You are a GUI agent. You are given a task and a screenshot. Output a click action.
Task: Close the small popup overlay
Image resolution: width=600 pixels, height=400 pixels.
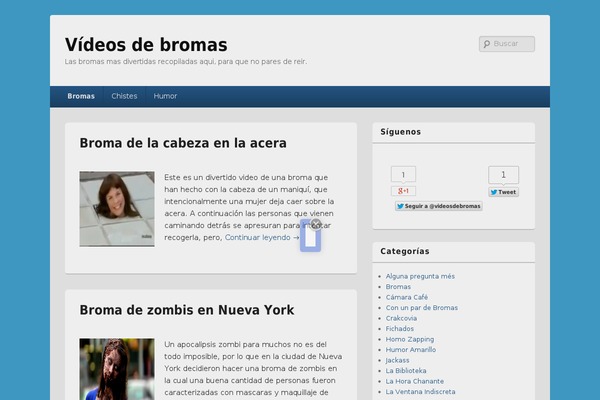click(x=316, y=224)
